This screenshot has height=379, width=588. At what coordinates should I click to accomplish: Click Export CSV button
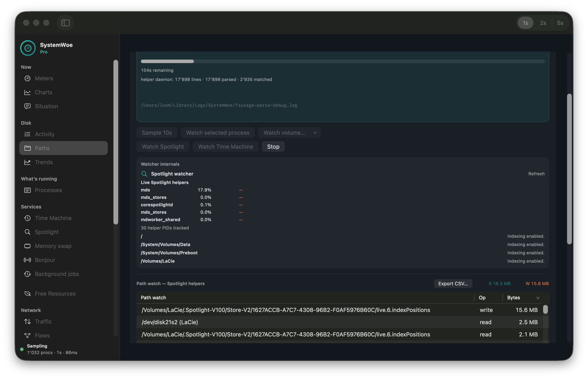[453, 284]
